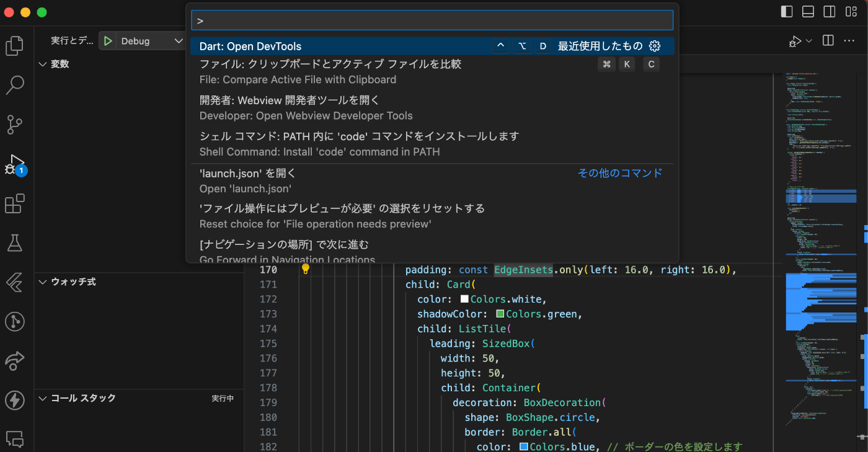Image resolution: width=868 pixels, height=452 pixels.
Task: Open the Debug configuration dropdown
Action: (151, 41)
